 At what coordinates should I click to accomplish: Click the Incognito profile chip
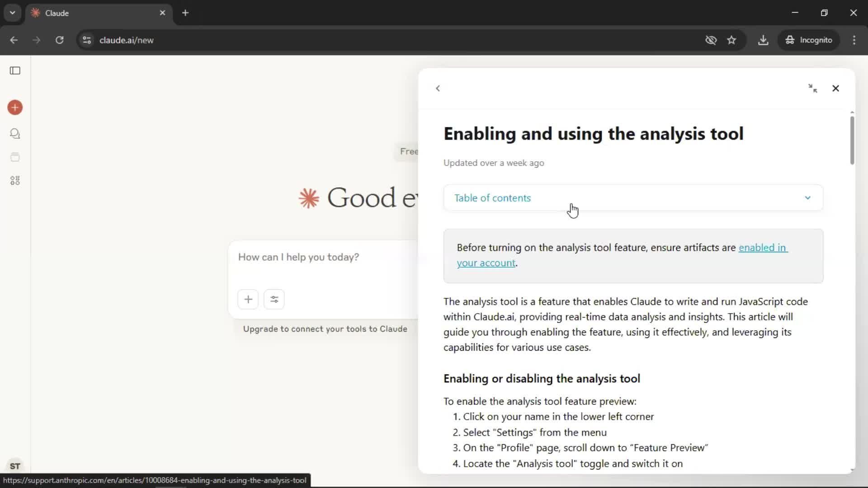809,40
